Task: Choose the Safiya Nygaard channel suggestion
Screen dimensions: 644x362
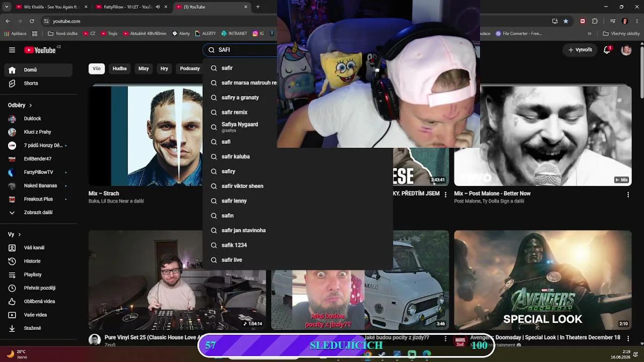Action: point(298,127)
